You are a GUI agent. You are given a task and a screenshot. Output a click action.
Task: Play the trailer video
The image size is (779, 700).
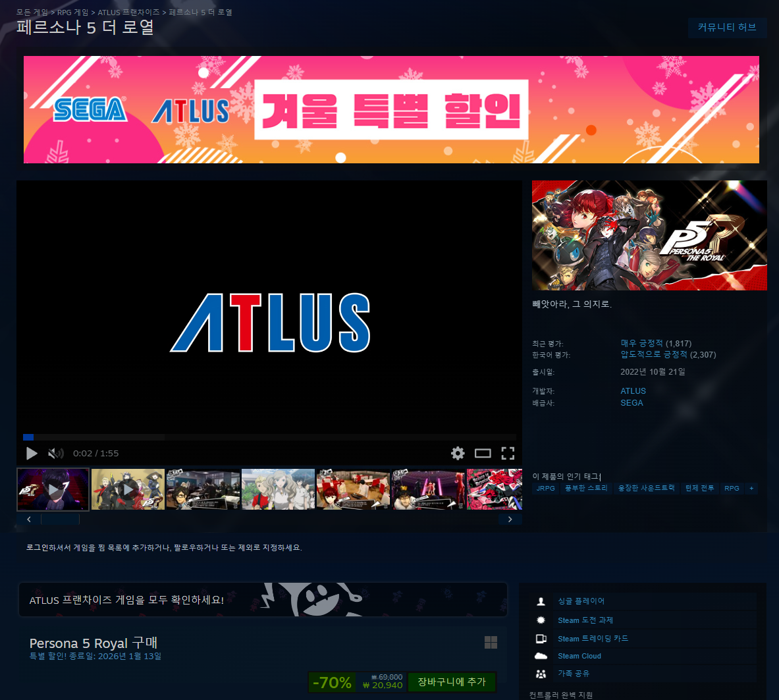(x=32, y=453)
